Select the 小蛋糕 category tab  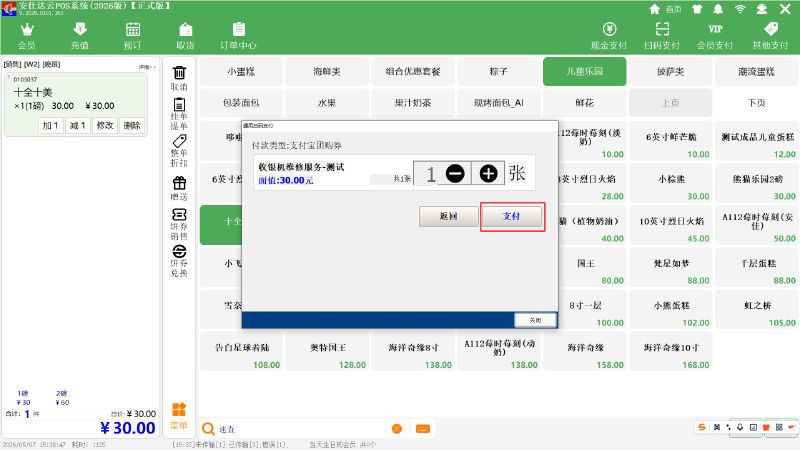pyautogui.click(x=241, y=71)
